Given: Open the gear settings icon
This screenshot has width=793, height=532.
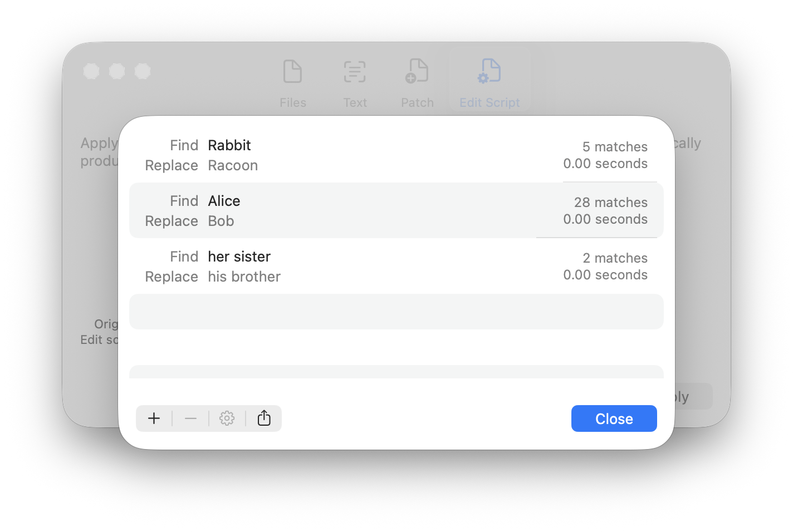Looking at the screenshot, I should (x=227, y=418).
